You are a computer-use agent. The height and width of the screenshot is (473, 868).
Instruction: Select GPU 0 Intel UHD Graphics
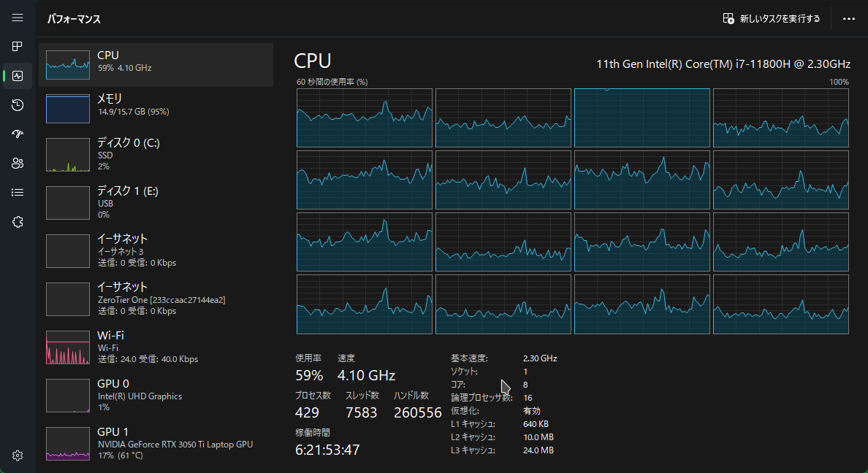(156, 395)
